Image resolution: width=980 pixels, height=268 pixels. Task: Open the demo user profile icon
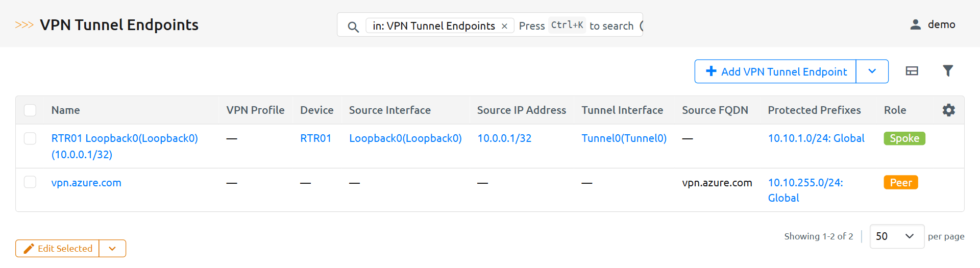915,25
